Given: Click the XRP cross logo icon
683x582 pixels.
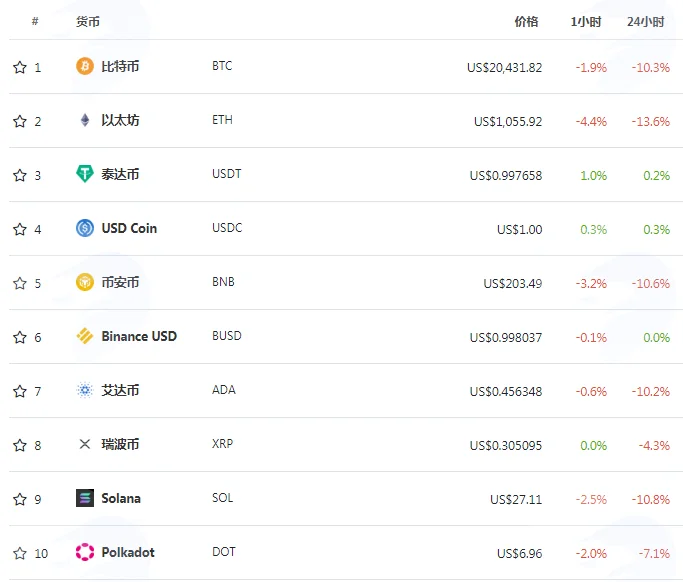Looking at the screenshot, I should (x=85, y=444).
